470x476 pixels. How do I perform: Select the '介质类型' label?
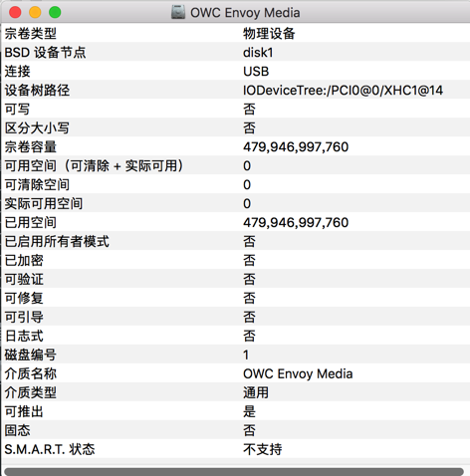click(31, 393)
